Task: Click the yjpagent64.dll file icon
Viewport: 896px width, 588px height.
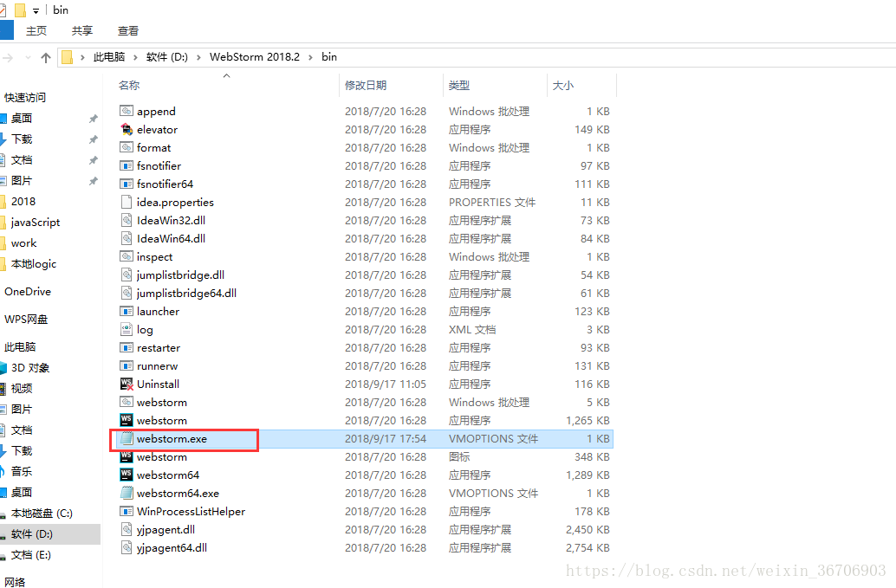Action: tap(127, 548)
